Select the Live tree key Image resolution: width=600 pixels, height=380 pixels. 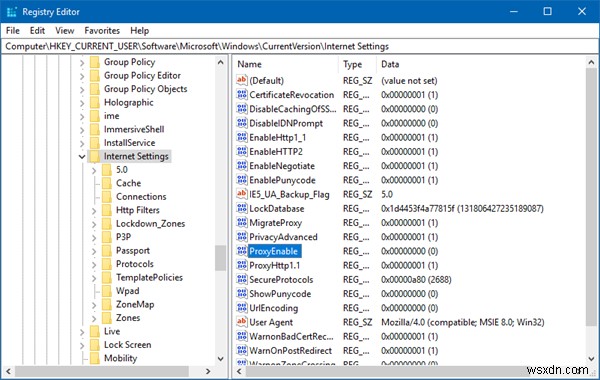(x=112, y=331)
